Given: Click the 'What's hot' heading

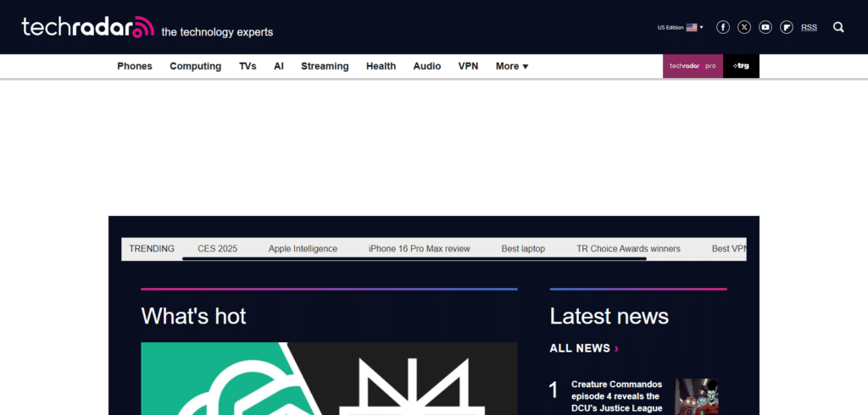Looking at the screenshot, I should tap(193, 317).
